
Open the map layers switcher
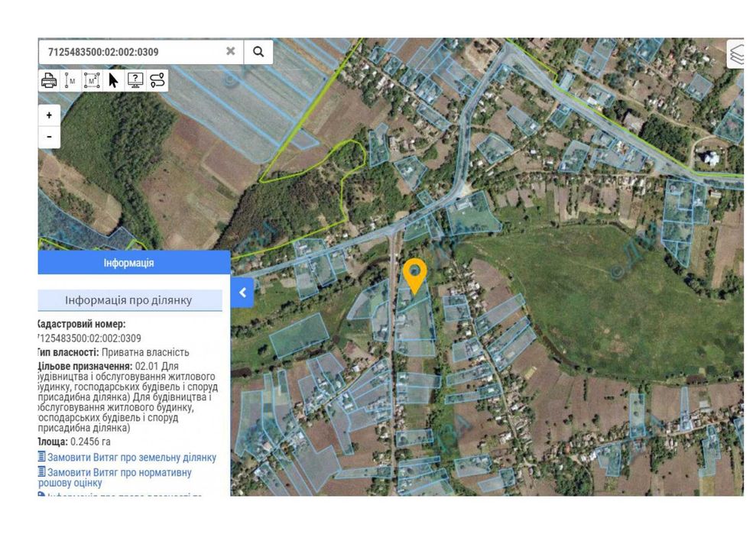736,54
